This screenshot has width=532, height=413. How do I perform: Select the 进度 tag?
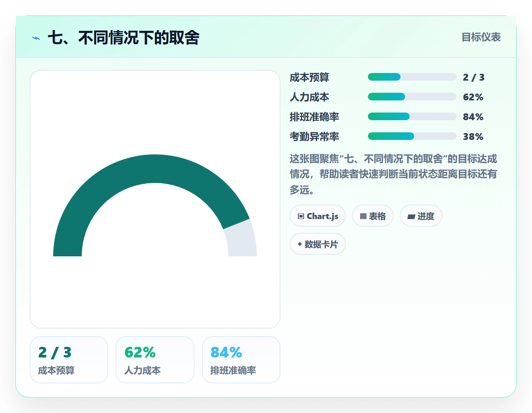pyautogui.click(x=421, y=216)
